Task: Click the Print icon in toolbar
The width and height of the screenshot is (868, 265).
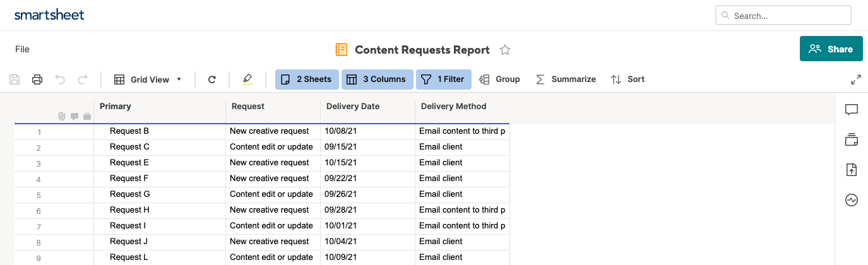Action: [37, 79]
